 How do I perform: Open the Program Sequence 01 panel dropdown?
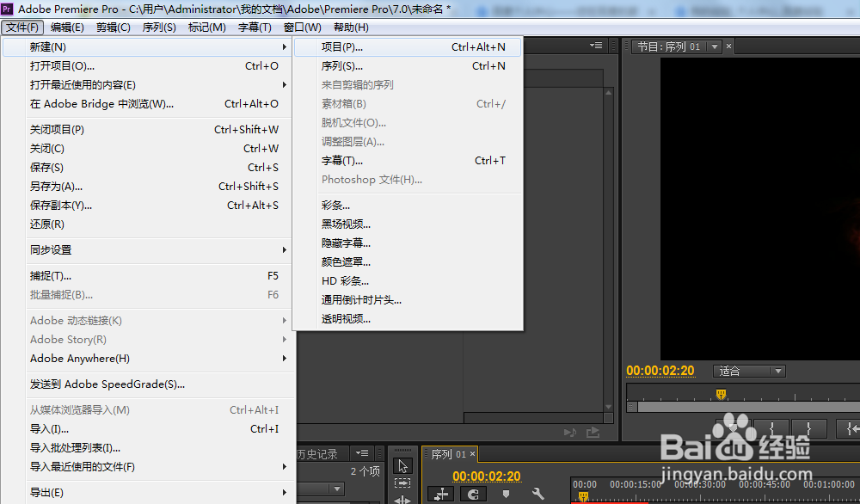coord(715,46)
